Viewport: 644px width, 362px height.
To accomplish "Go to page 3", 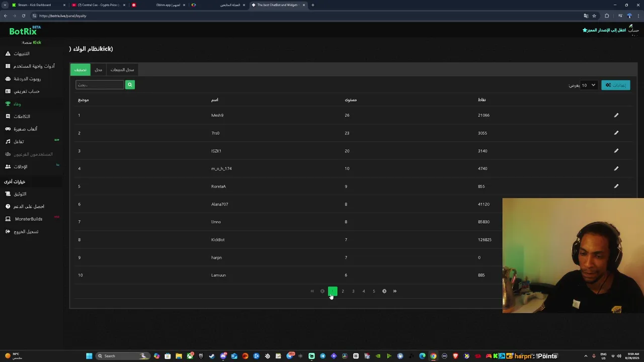I will (x=353, y=291).
